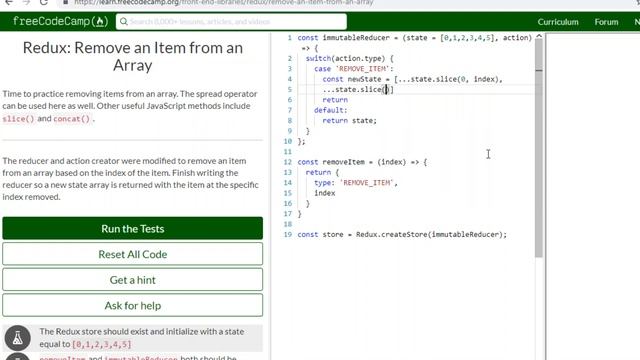Click the editor scroll up arrow
The width and height of the screenshot is (640, 360).
pyautogui.click(x=539, y=36)
